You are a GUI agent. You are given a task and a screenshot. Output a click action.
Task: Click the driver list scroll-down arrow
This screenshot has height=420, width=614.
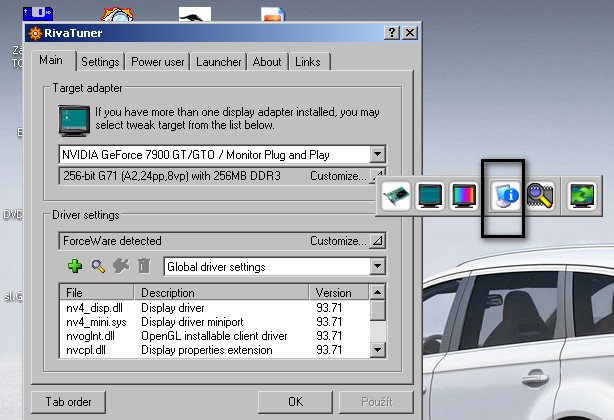point(377,349)
